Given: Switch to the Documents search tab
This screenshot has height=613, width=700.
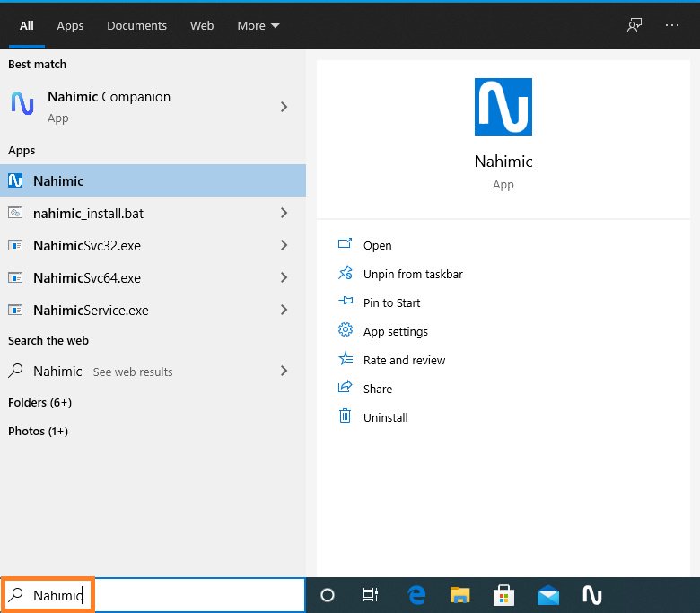Looking at the screenshot, I should tap(136, 26).
